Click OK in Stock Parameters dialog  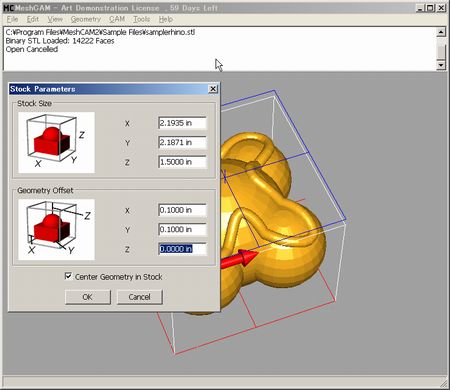pyautogui.click(x=88, y=297)
